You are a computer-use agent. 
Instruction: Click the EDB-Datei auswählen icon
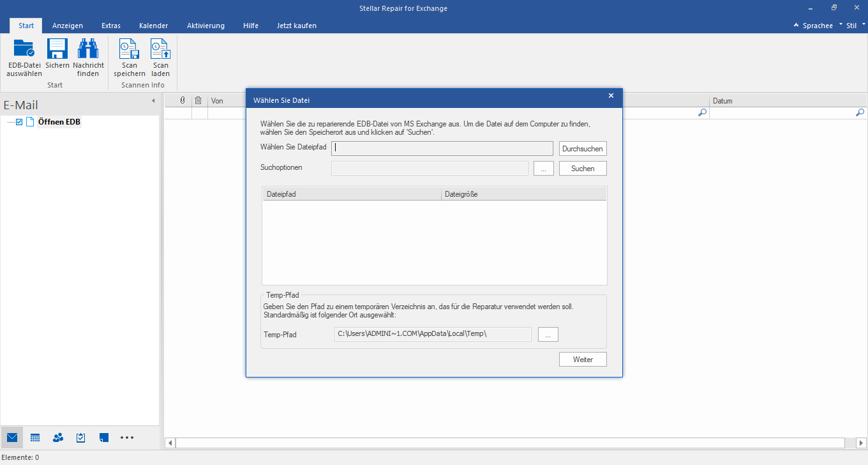pos(24,50)
